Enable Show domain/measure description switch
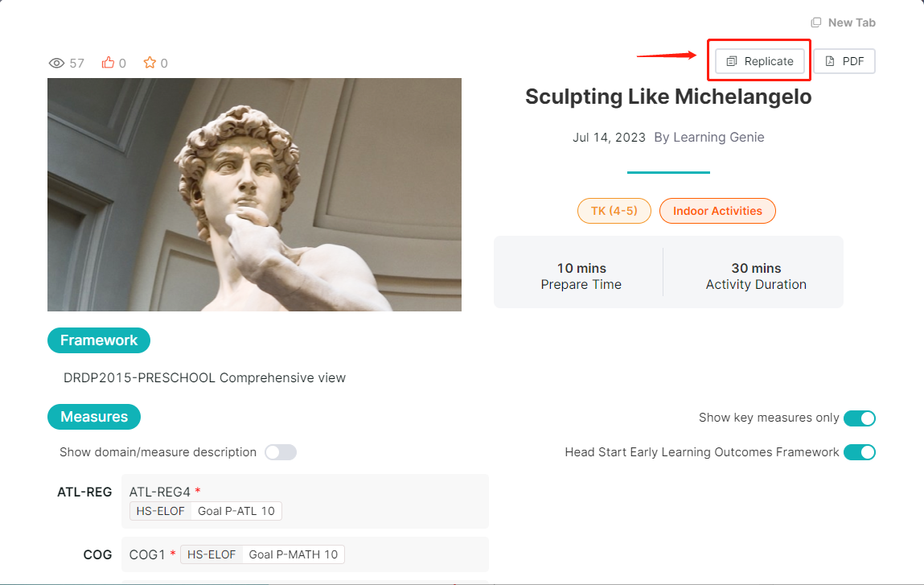Viewport: 924px width, 585px height. (x=281, y=452)
